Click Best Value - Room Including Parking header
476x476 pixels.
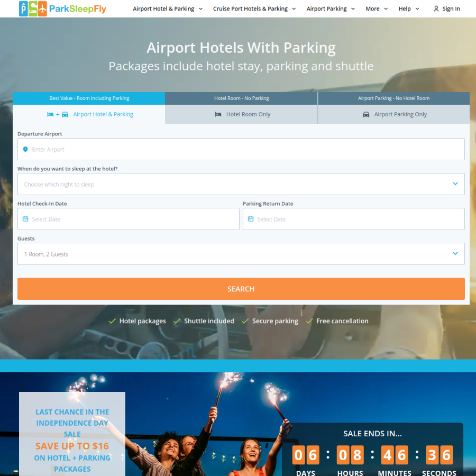tap(89, 98)
